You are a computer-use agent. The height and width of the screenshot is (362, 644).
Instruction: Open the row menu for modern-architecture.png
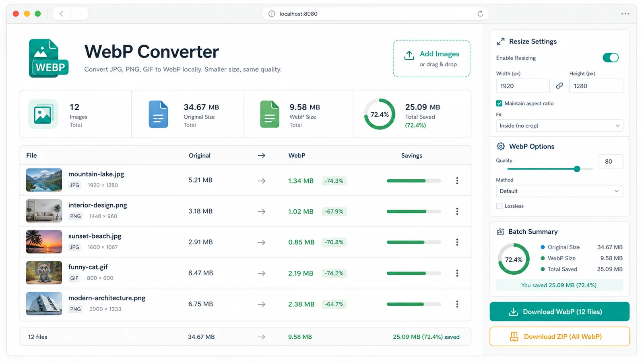pos(457,304)
